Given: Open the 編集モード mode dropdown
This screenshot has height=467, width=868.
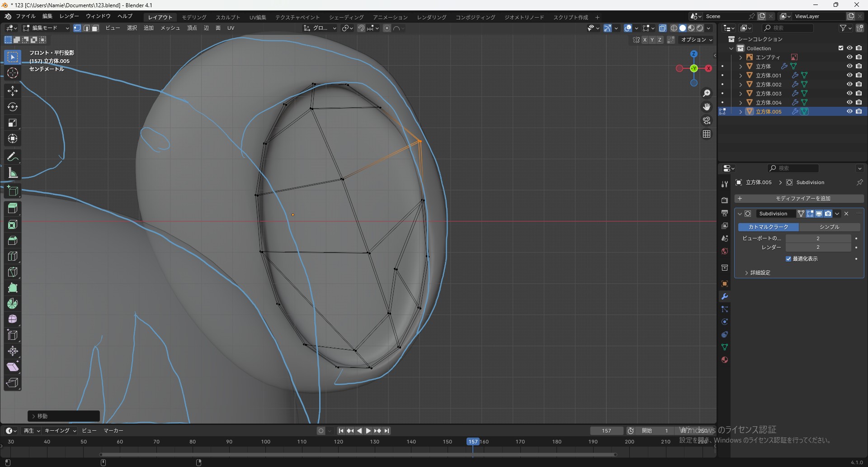Looking at the screenshot, I should 46,28.
